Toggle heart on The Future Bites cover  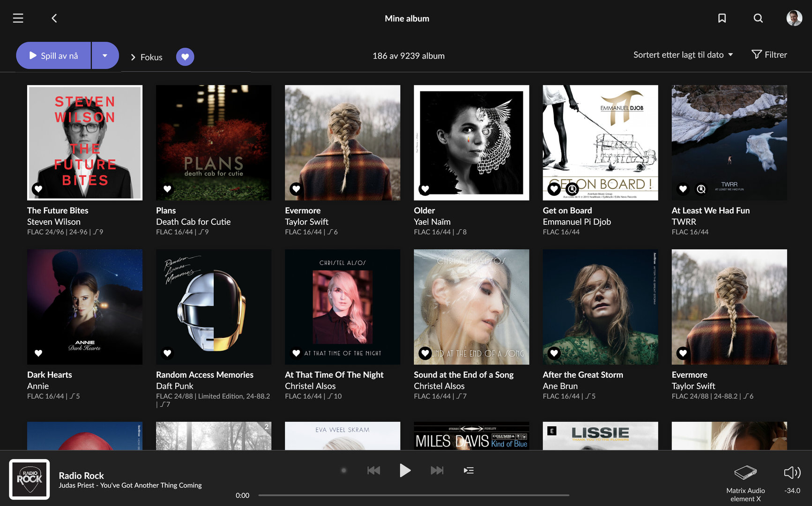pyautogui.click(x=38, y=189)
